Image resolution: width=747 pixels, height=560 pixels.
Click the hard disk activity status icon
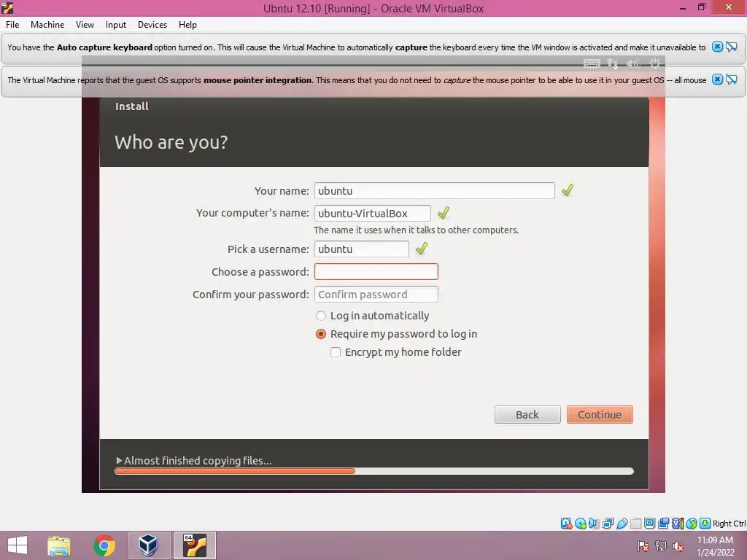[566, 524]
